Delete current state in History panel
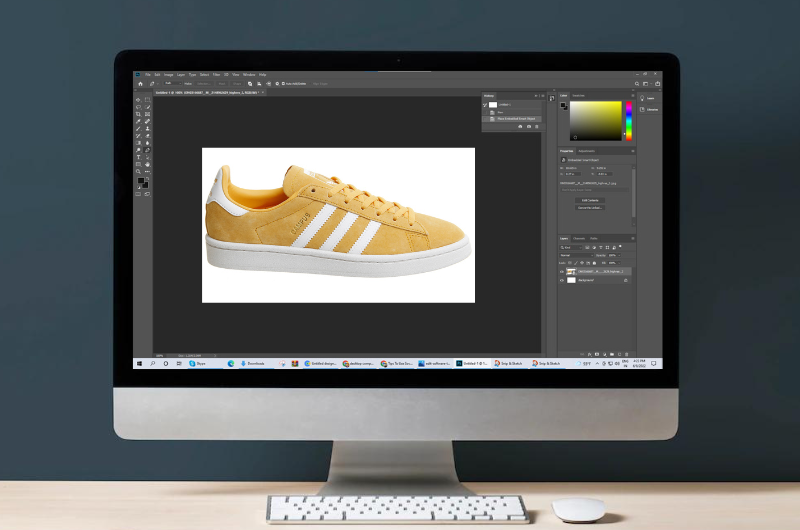This screenshot has width=800, height=530. click(x=536, y=127)
